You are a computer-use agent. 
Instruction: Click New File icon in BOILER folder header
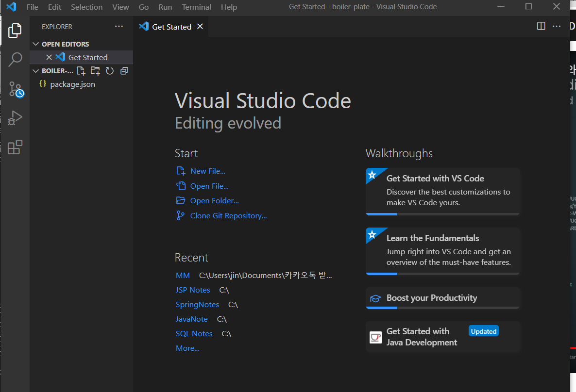[x=81, y=71]
